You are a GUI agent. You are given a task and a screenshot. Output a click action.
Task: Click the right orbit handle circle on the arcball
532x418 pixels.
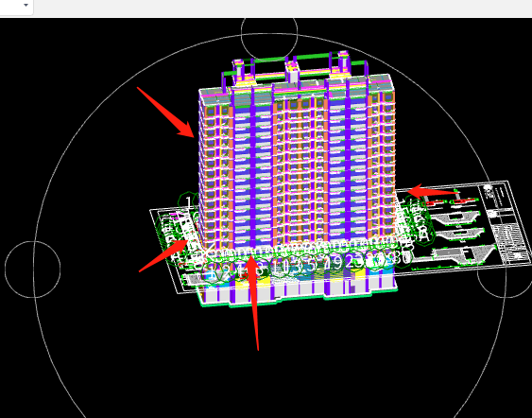pos(506,270)
